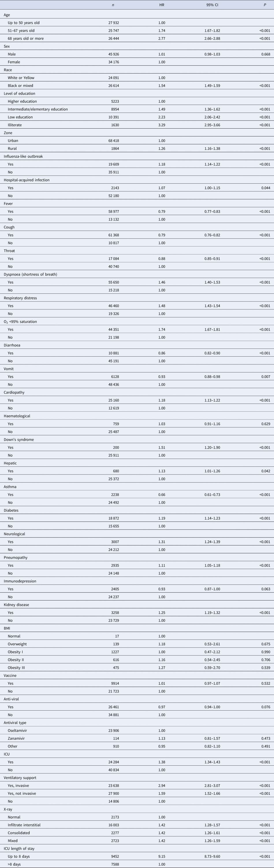Select 'Dyspnoea (shortness of breath)' heading
Screen dimensions: 274x868
(x=30, y=274)
